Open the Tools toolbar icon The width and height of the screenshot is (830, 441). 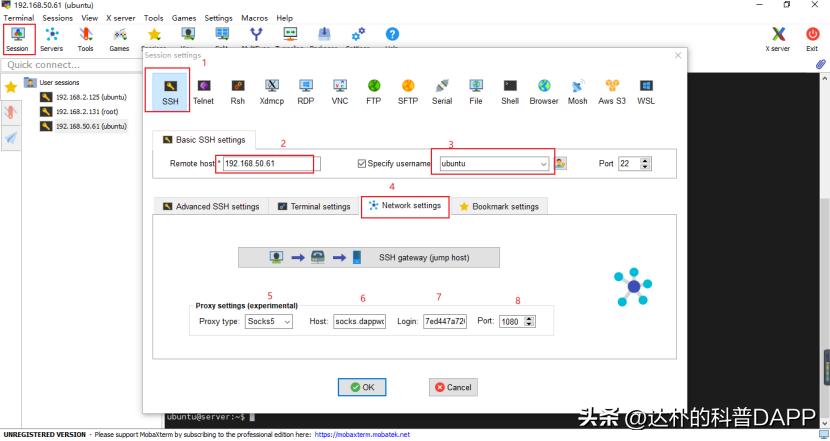click(x=85, y=39)
